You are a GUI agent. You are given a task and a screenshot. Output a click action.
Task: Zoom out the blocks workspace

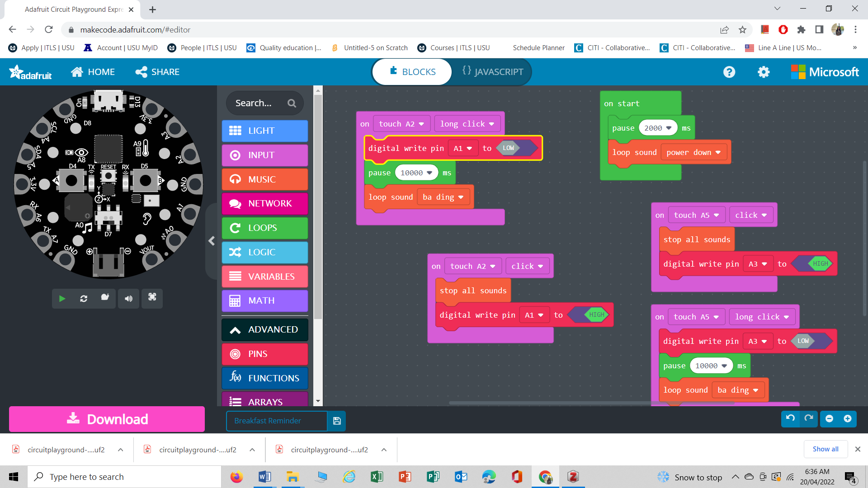click(x=829, y=418)
